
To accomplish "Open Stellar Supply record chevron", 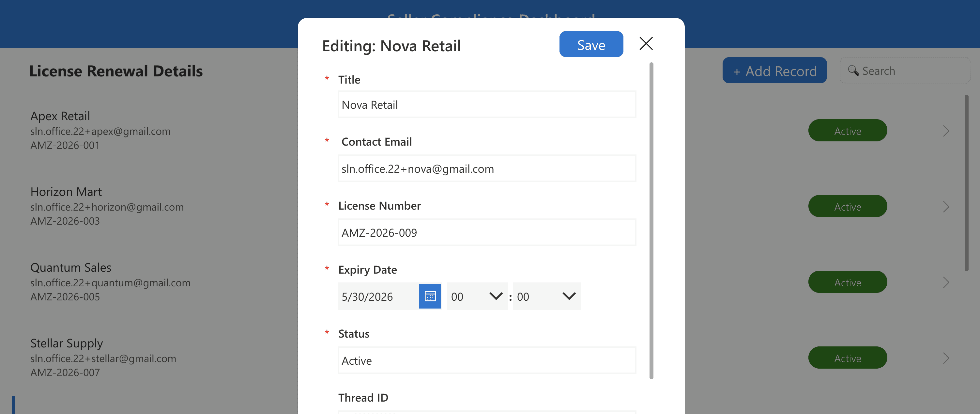I will click(x=946, y=358).
